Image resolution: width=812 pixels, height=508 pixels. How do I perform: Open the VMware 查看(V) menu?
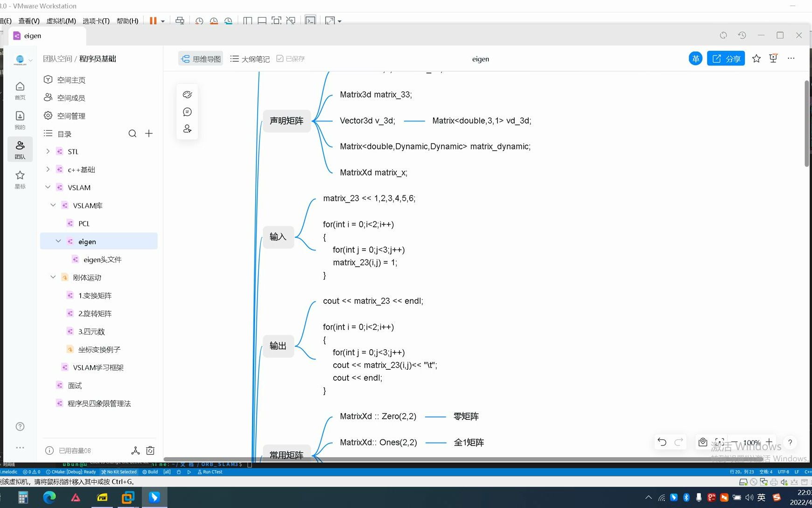tap(29, 21)
